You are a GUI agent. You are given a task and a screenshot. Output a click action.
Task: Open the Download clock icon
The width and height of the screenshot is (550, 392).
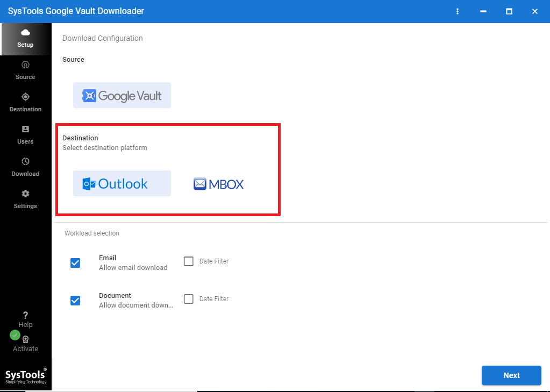(x=25, y=162)
